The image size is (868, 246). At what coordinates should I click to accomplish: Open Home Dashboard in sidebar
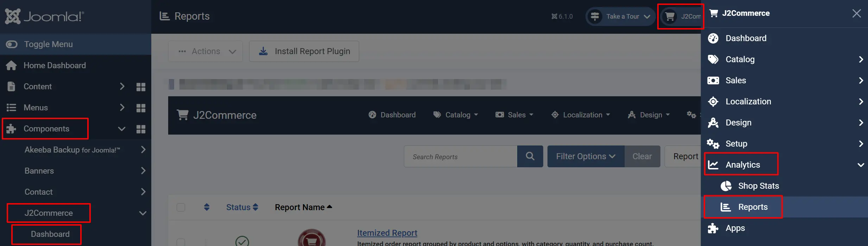point(55,65)
